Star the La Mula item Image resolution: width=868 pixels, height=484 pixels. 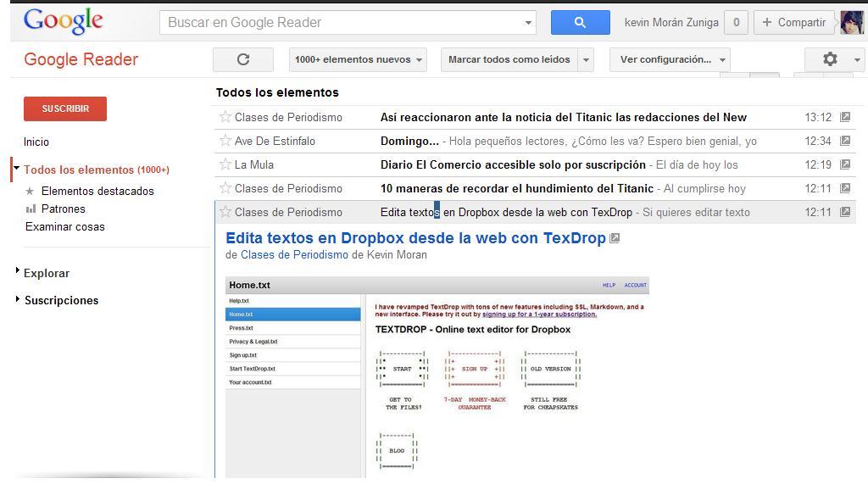pos(225,164)
